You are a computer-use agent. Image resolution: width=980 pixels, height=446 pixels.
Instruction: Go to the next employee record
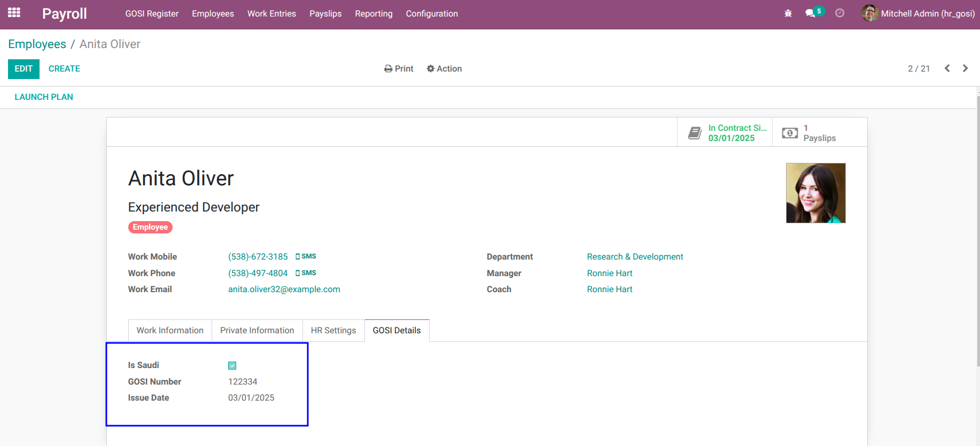coord(965,68)
